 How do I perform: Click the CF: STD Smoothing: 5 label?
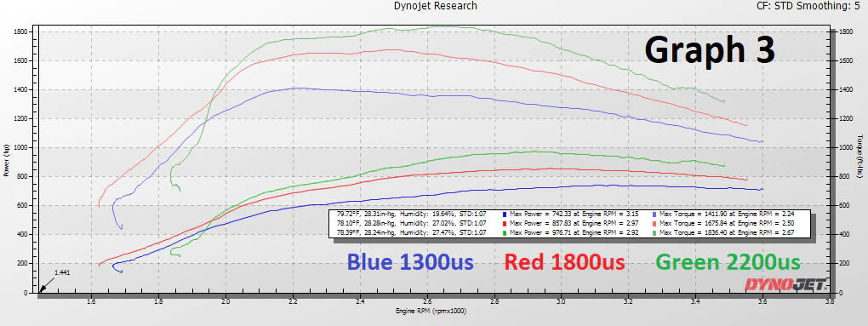(811, 6)
